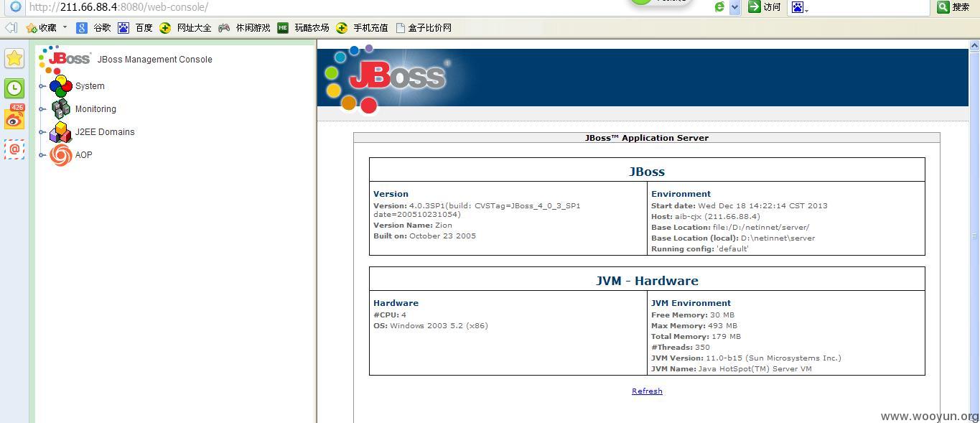Screen dimensions: 980x423
Task: Click Start date Wed Dec 18 text
Action: (x=739, y=205)
